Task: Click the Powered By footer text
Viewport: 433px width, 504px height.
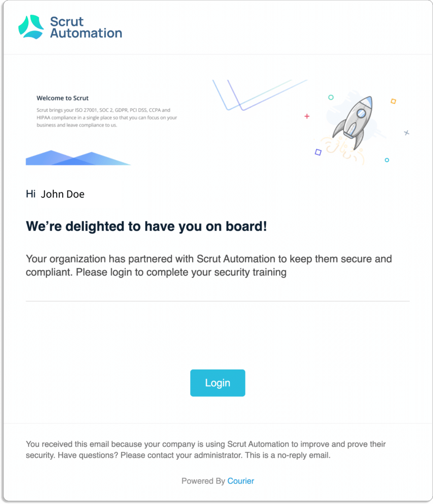Action: point(203,481)
